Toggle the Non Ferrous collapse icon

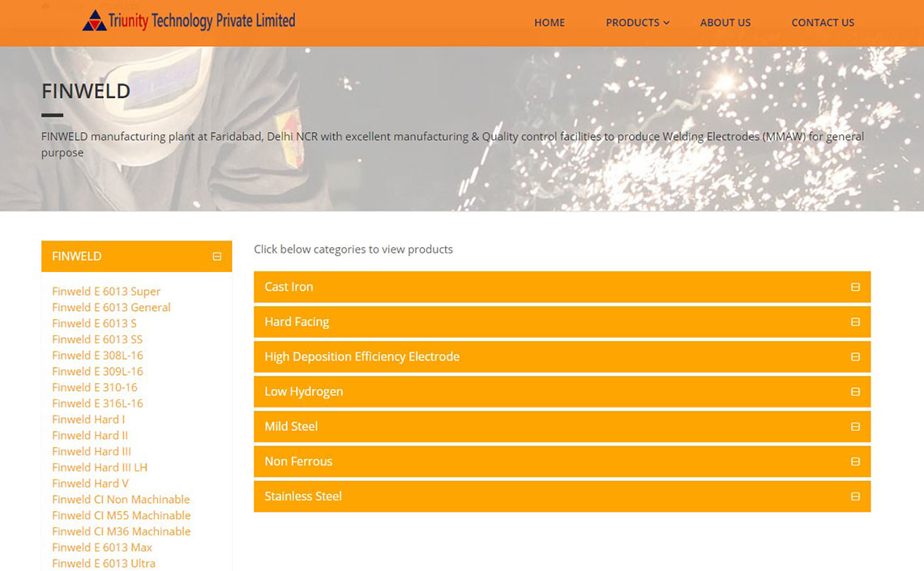(x=855, y=462)
